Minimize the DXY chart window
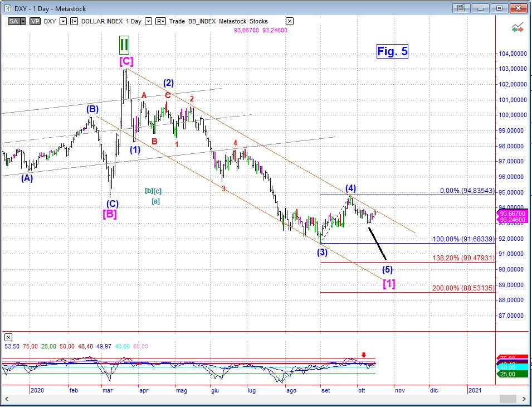Screen dimensions: 532x407 pyautogui.click(x=480, y=8)
